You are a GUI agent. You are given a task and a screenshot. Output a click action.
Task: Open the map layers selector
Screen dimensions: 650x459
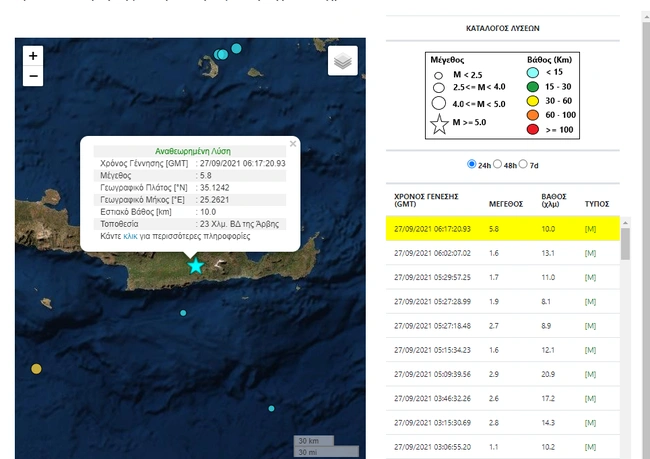343,61
